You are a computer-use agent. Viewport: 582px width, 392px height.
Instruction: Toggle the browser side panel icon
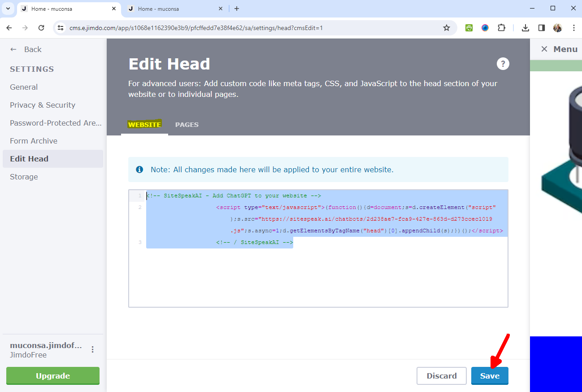coord(541,28)
